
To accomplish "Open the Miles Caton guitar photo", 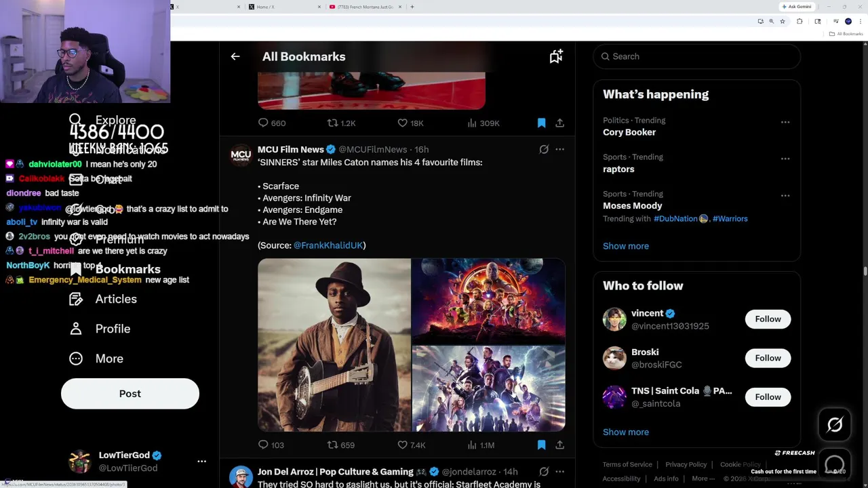I will 334,345.
